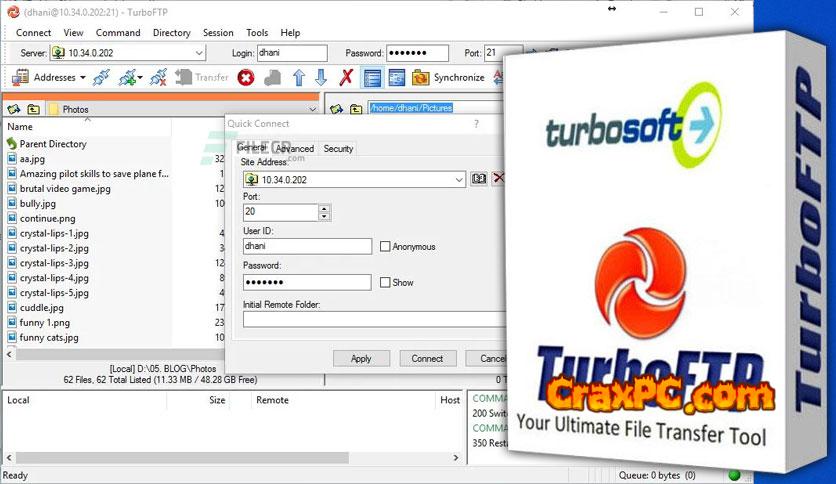This screenshot has width=836, height=484.
Task: Click the red stop transfer icon
Action: click(246, 77)
